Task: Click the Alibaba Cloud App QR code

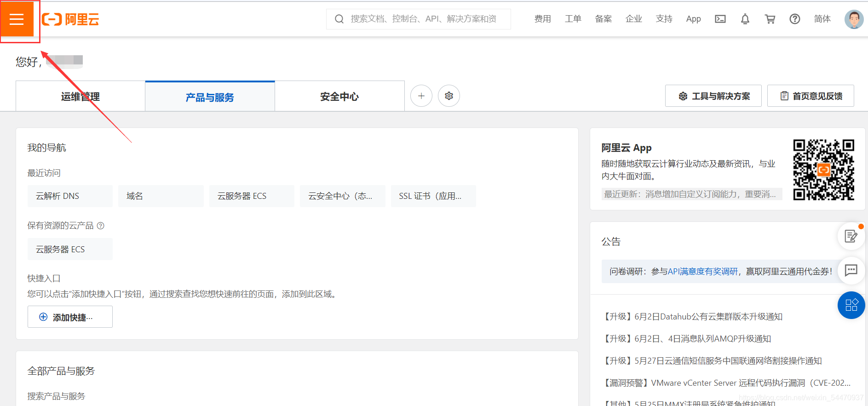Action: click(x=824, y=170)
